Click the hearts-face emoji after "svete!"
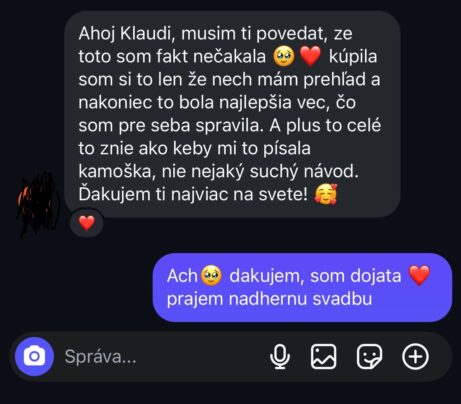 (x=326, y=194)
